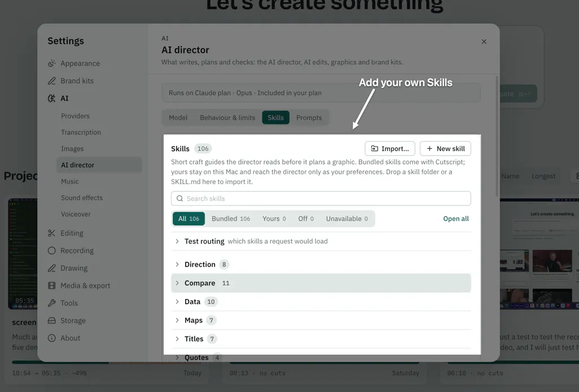Open the 05:35 screen project thumbnail
This screenshot has width=579, height=392.
pos(23,254)
